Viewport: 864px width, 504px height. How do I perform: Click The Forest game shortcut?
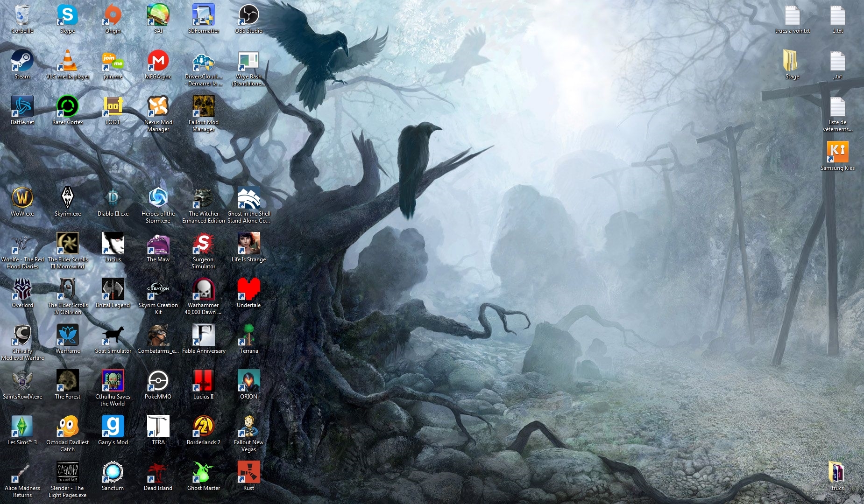[x=67, y=381]
